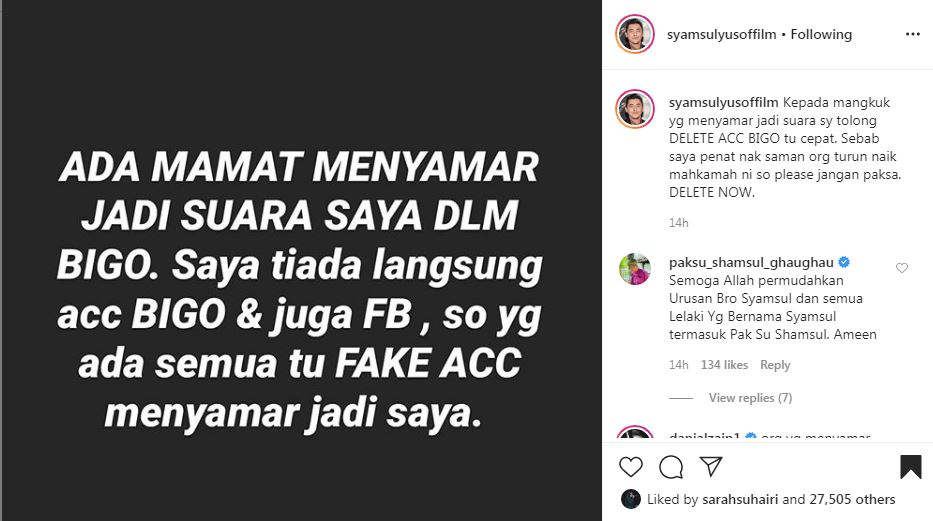Screen dimensions: 933x521
Task: Click the Following button in header
Action: tap(821, 34)
